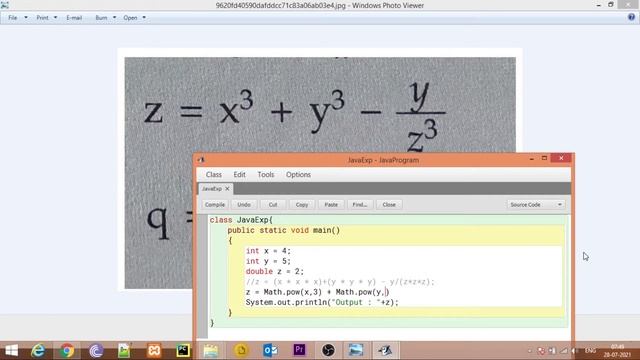This screenshot has height=360, width=640.
Task: Click the line "int x = 4;"
Action: pos(268,251)
